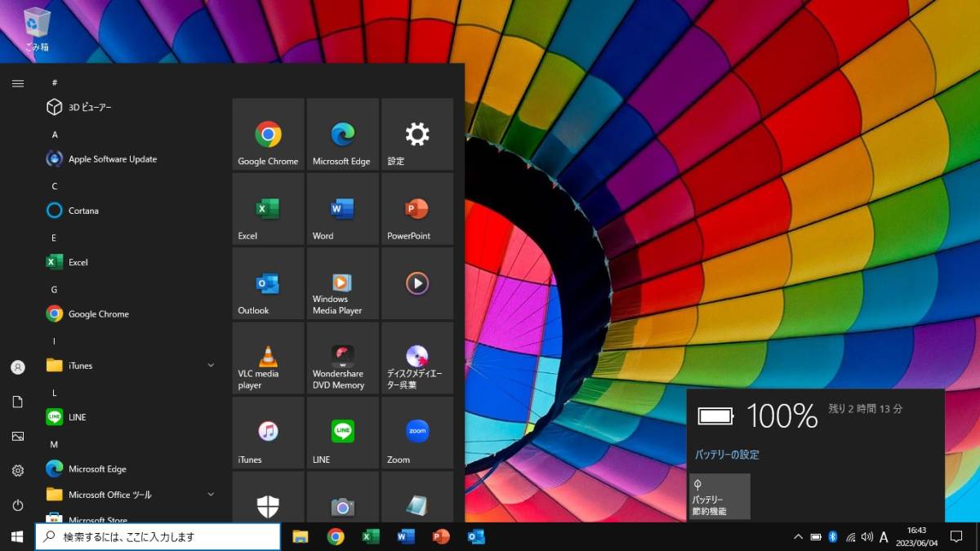Open the Excel tile in Start
The height and width of the screenshot is (551, 980).
tap(268, 209)
